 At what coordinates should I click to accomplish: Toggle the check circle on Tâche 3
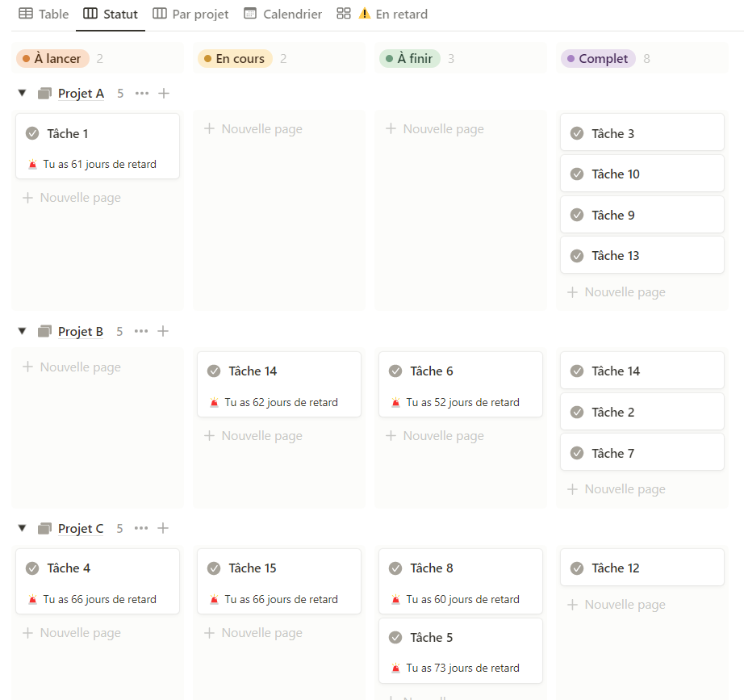[x=577, y=133]
